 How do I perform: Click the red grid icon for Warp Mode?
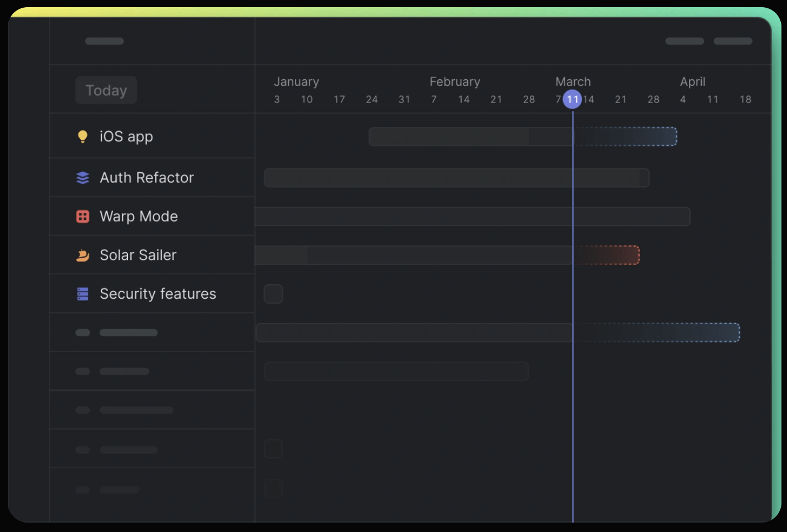pos(83,216)
